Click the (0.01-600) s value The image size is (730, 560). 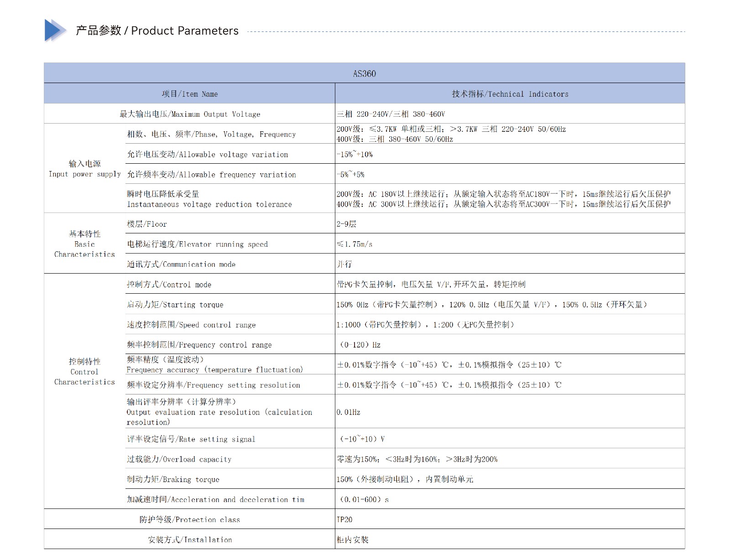coord(364,499)
